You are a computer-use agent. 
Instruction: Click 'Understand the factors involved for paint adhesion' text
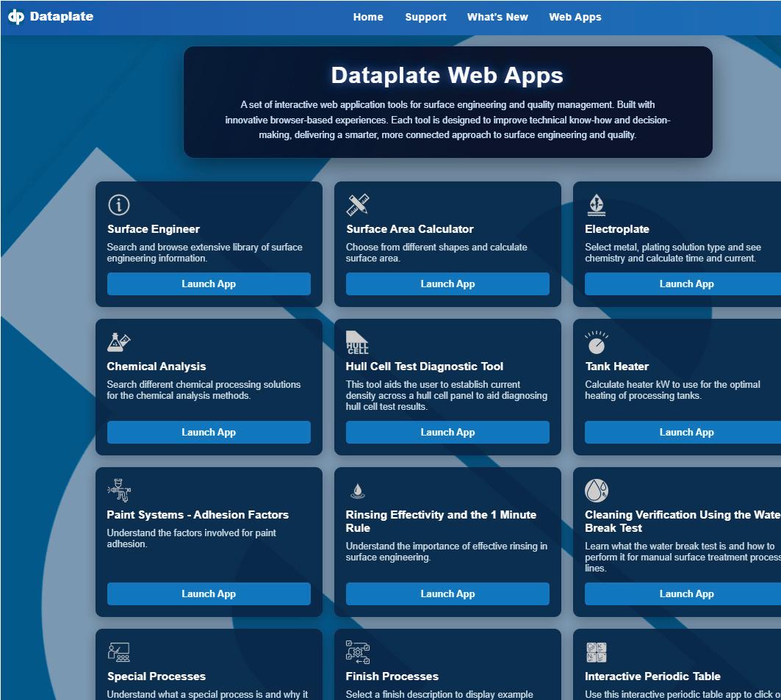[191, 538]
